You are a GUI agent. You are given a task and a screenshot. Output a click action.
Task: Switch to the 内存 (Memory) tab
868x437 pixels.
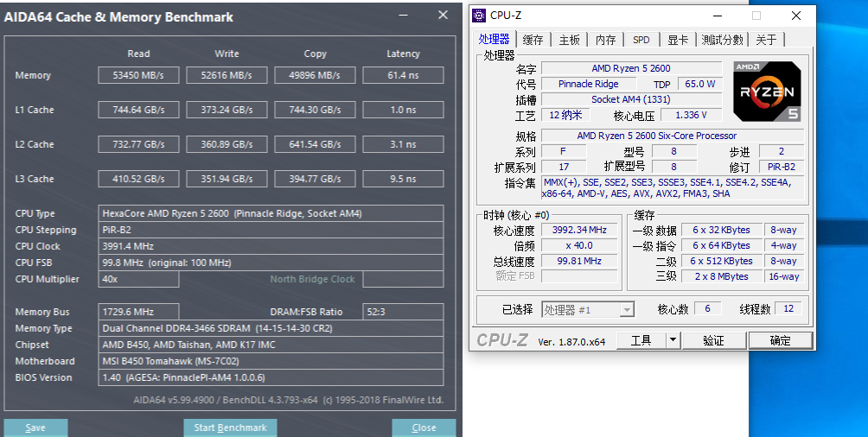605,40
